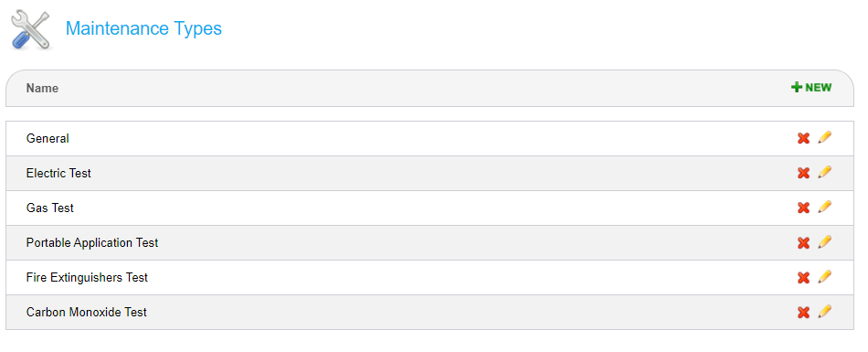The width and height of the screenshot is (868, 352).
Task: Edit the Electric Test entry
Action: [825, 173]
